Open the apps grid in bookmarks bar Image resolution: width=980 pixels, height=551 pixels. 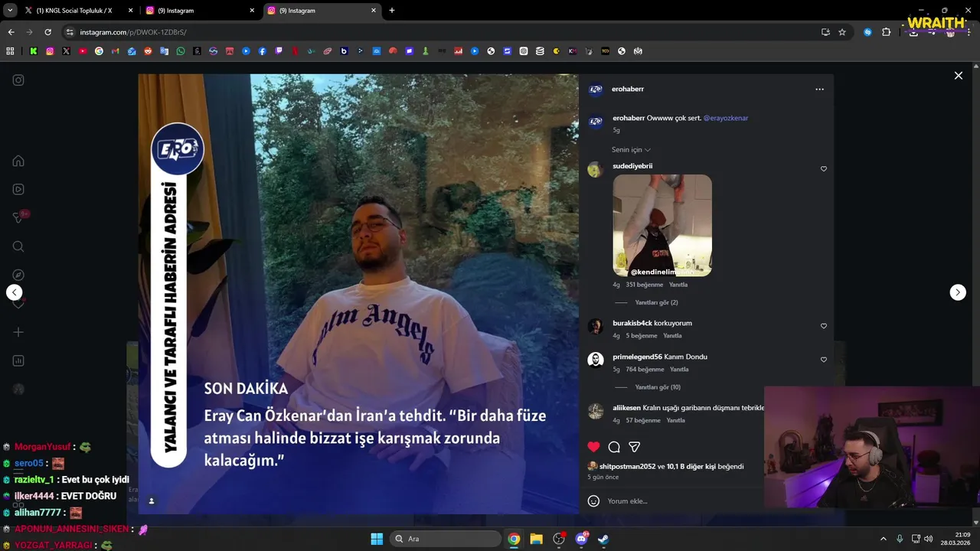pyautogui.click(x=10, y=51)
